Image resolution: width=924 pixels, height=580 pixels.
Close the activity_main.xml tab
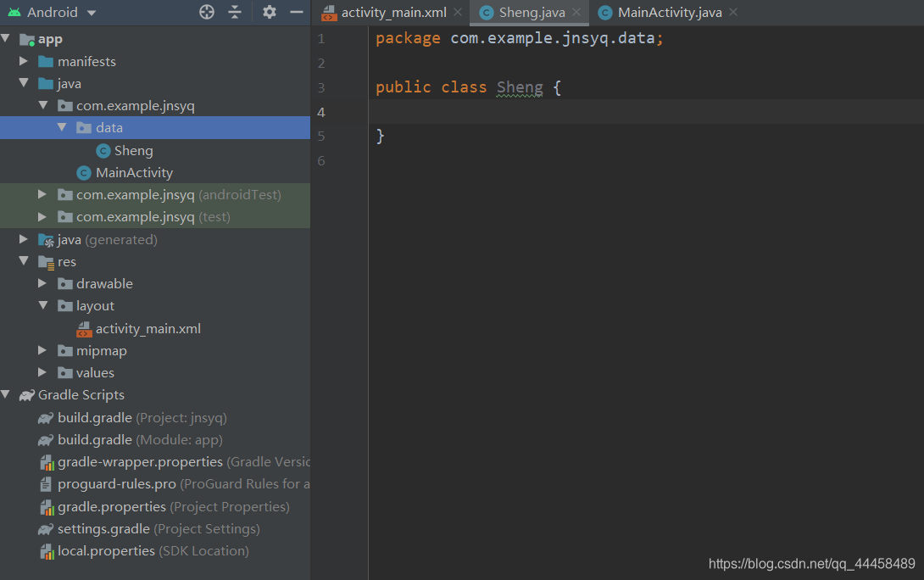coord(458,12)
